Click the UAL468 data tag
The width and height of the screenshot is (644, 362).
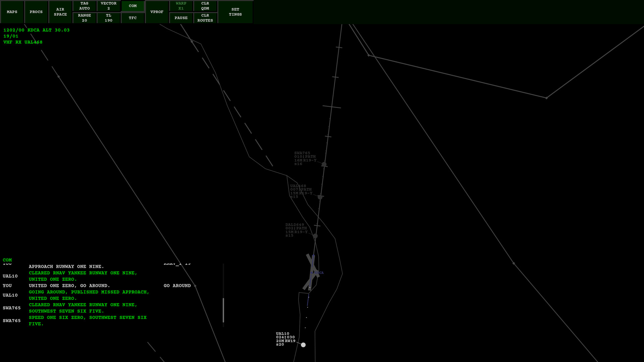pos(301,191)
